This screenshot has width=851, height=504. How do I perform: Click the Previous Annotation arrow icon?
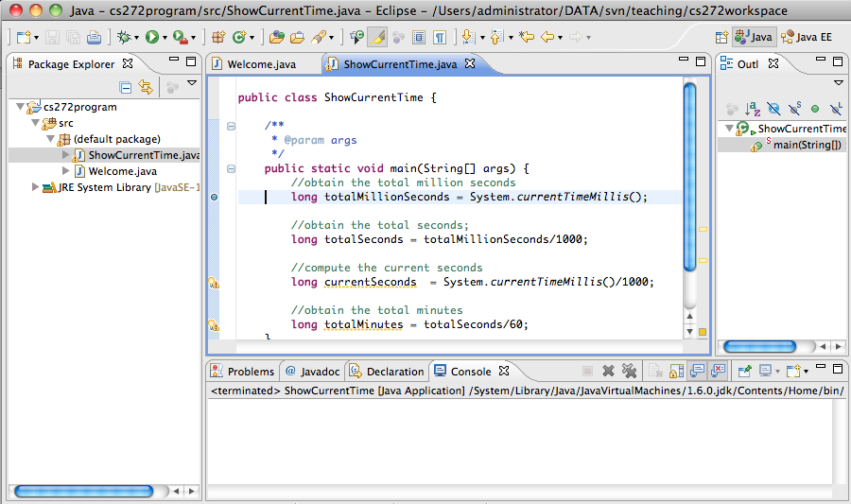496,37
